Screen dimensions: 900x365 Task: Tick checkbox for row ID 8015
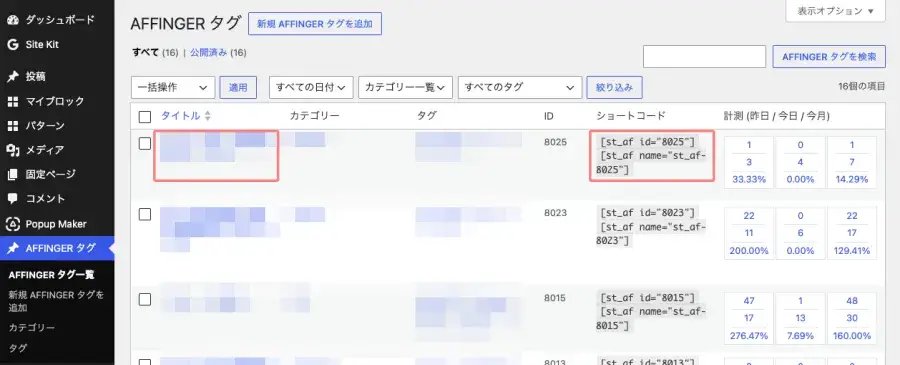145,300
